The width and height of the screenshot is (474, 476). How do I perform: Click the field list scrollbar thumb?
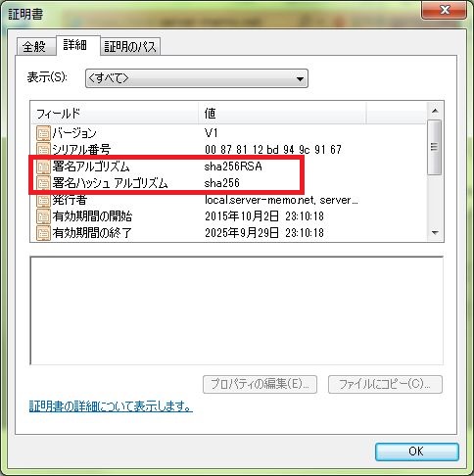pos(435,147)
